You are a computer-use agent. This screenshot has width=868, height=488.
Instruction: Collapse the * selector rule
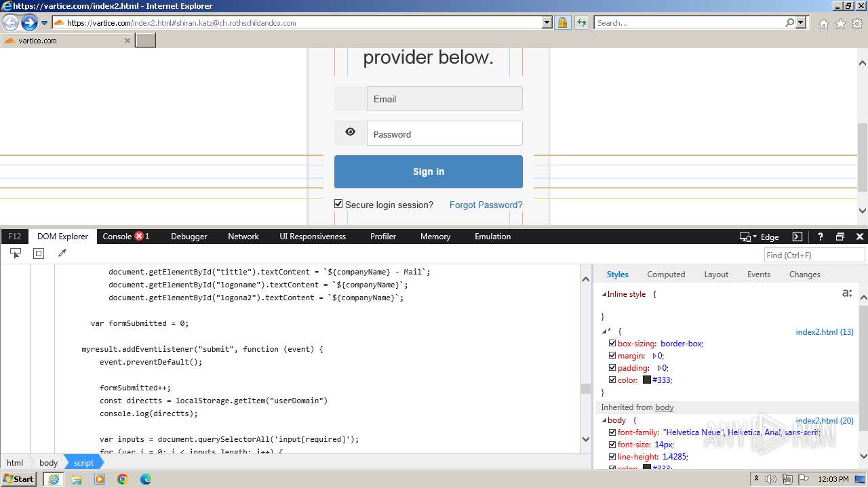(x=604, y=331)
